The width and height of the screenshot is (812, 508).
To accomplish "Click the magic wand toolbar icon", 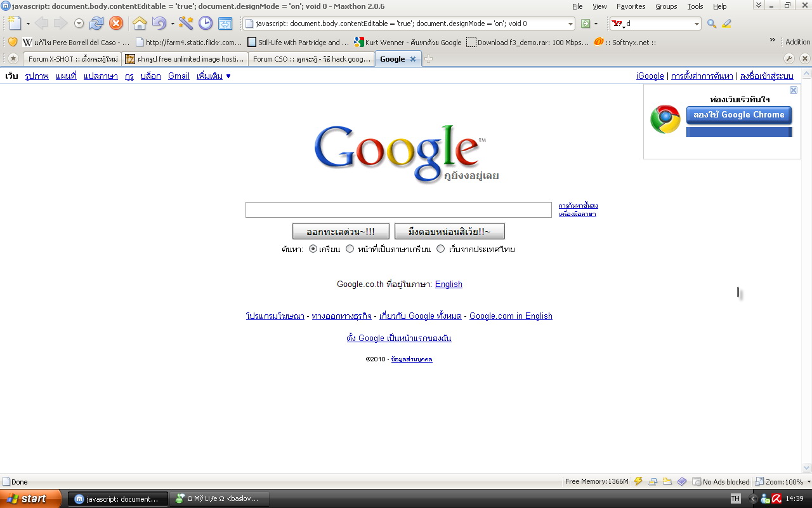I will (x=186, y=23).
